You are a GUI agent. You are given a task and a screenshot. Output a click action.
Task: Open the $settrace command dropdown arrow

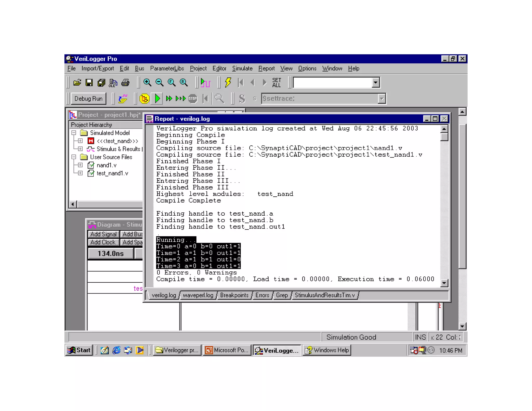(x=381, y=99)
